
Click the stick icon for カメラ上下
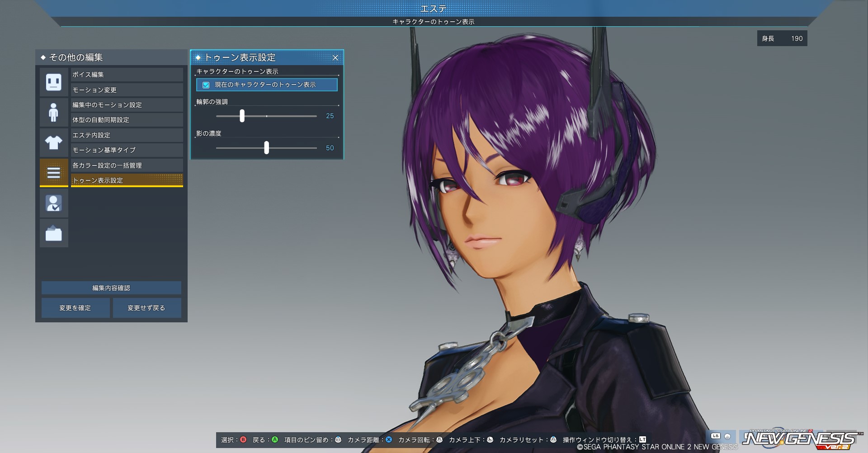(x=490, y=439)
